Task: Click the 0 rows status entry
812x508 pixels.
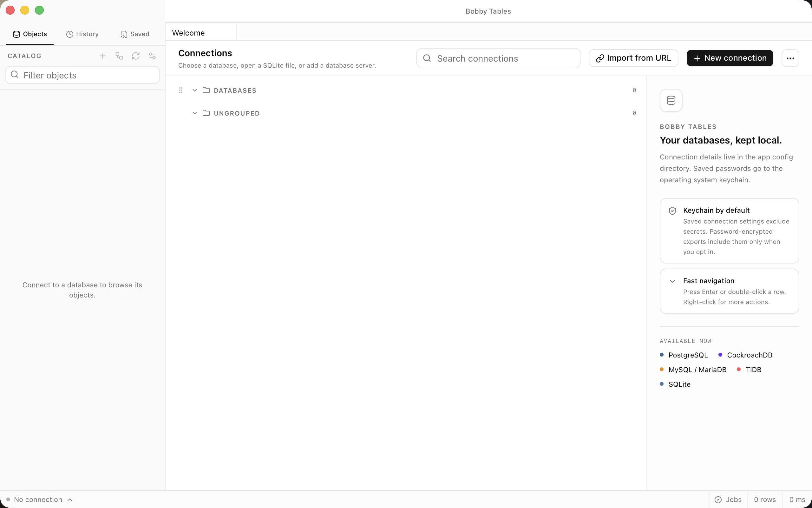Action: pos(765,500)
